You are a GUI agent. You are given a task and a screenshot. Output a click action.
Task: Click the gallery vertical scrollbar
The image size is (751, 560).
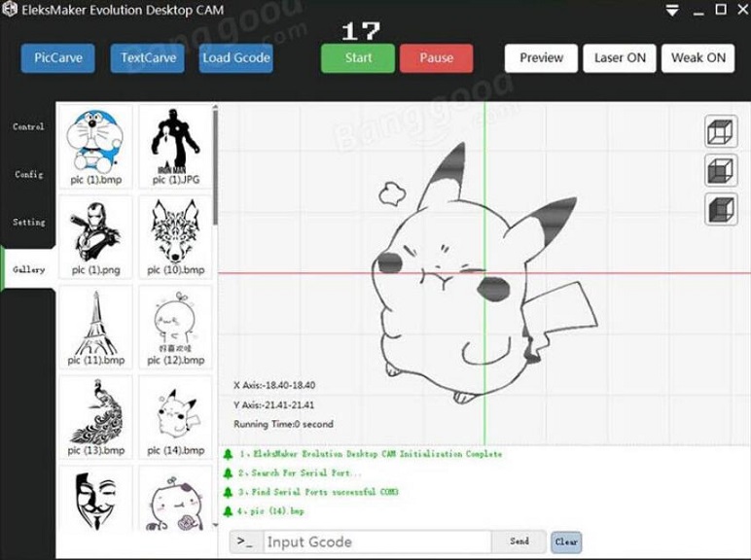[x=216, y=166]
